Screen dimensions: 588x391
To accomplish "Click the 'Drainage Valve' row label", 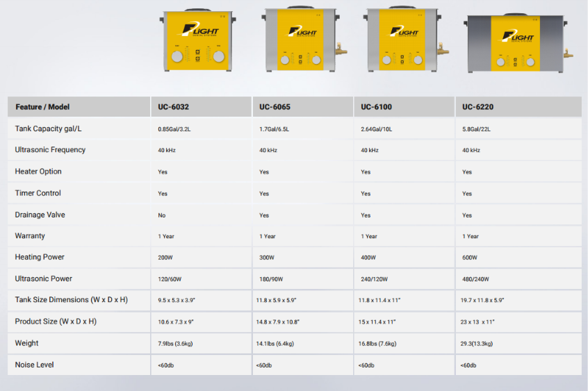I will click(x=40, y=215).
